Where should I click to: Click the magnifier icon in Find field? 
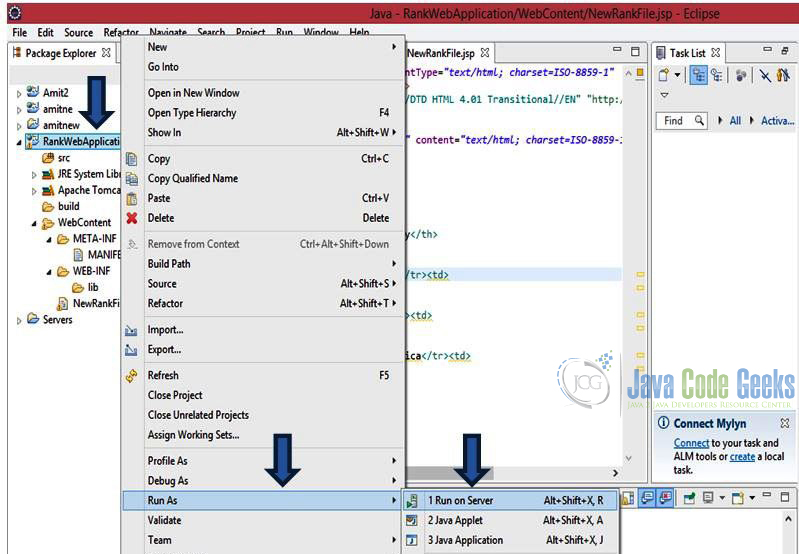coord(699,120)
